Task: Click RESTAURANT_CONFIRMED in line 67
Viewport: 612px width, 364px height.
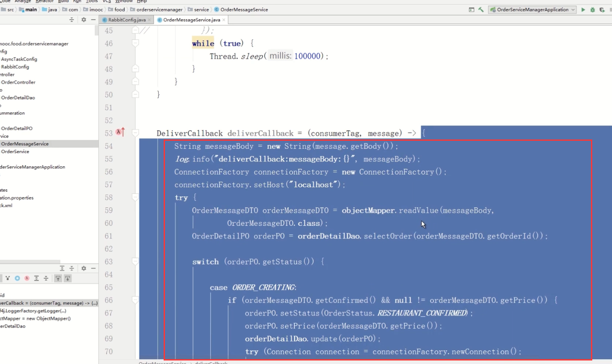Action: click(x=422, y=313)
